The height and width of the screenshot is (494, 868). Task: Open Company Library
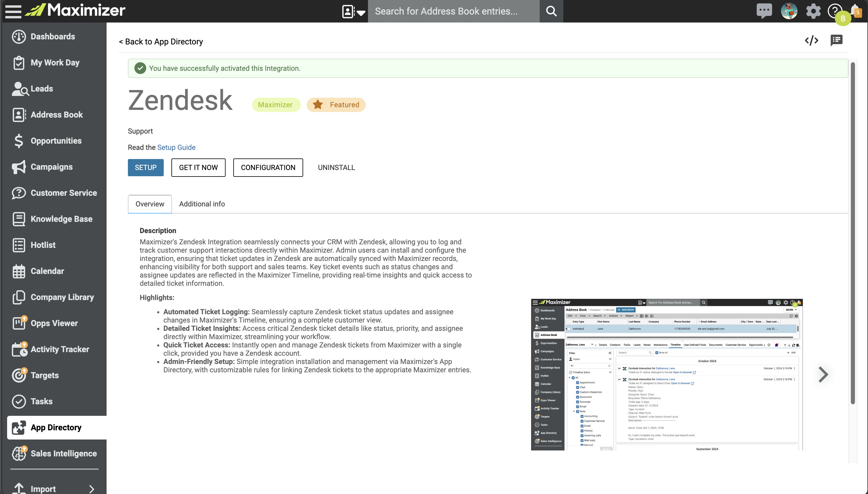[57, 297]
